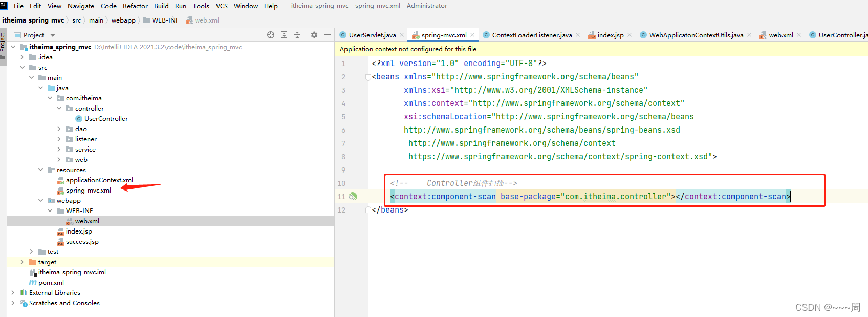Collapse the src folder
Image resolution: width=868 pixels, height=317 pixels.
tap(22, 67)
